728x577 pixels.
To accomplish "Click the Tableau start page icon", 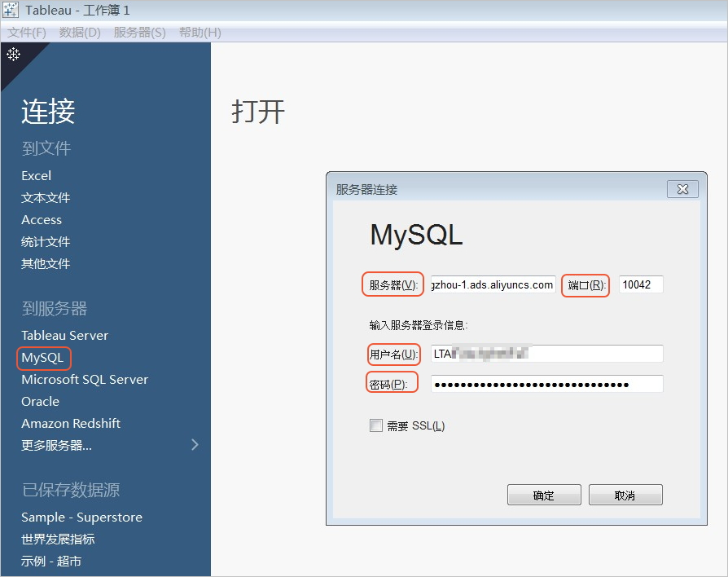I will point(14,55).
